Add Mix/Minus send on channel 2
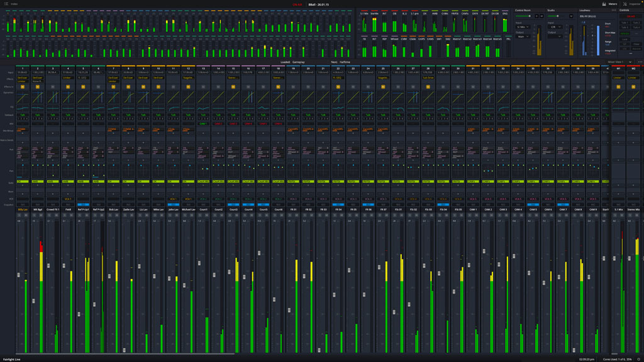 (38, 133)
